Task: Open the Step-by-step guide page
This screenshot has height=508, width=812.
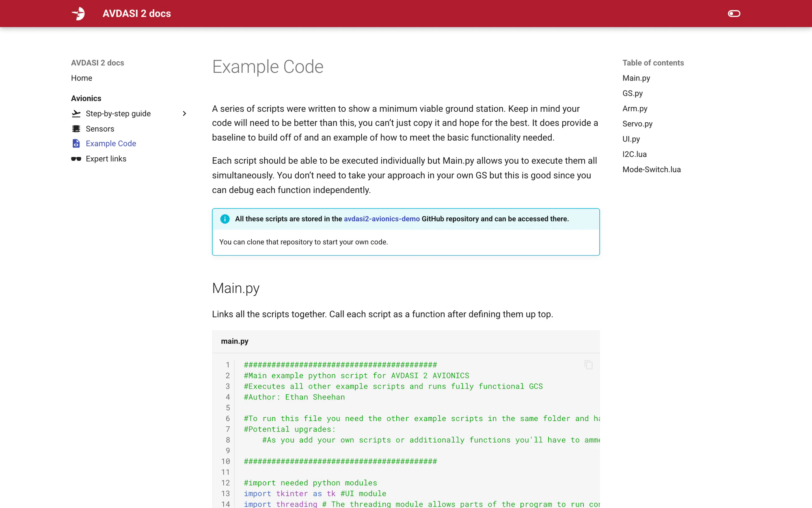Action: click(x=118, y=113)
